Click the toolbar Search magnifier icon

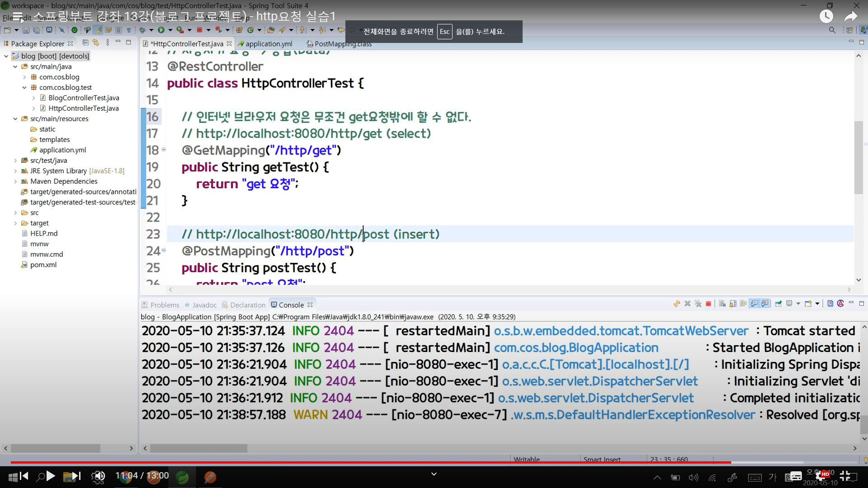832,30
